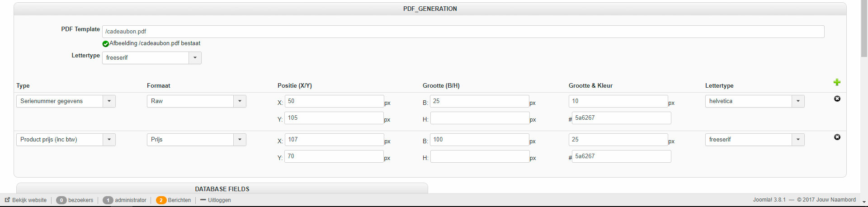
Task: Click the green plus add-row icon
Action: click(x=837, y=82)
